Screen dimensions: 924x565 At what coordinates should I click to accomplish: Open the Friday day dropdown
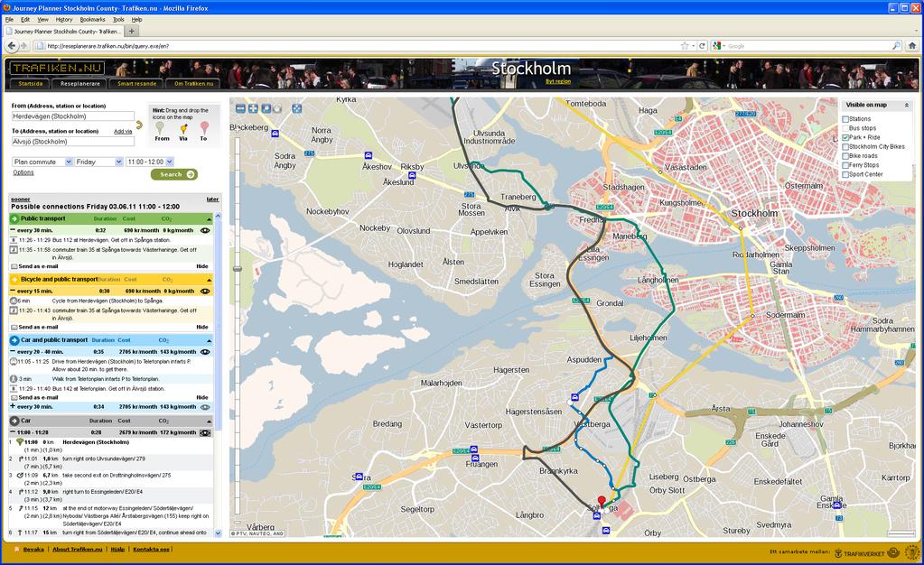(x=99, y=162)
